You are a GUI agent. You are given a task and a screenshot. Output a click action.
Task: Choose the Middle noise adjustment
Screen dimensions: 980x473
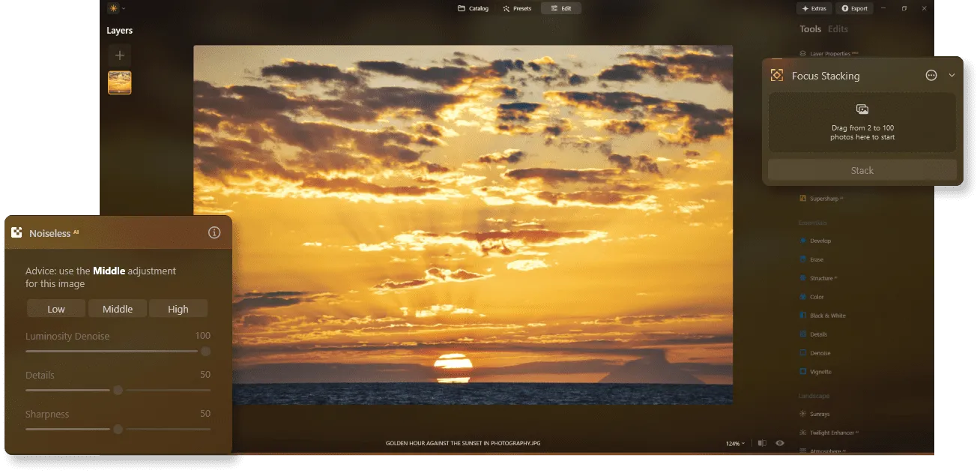(118, 309)
